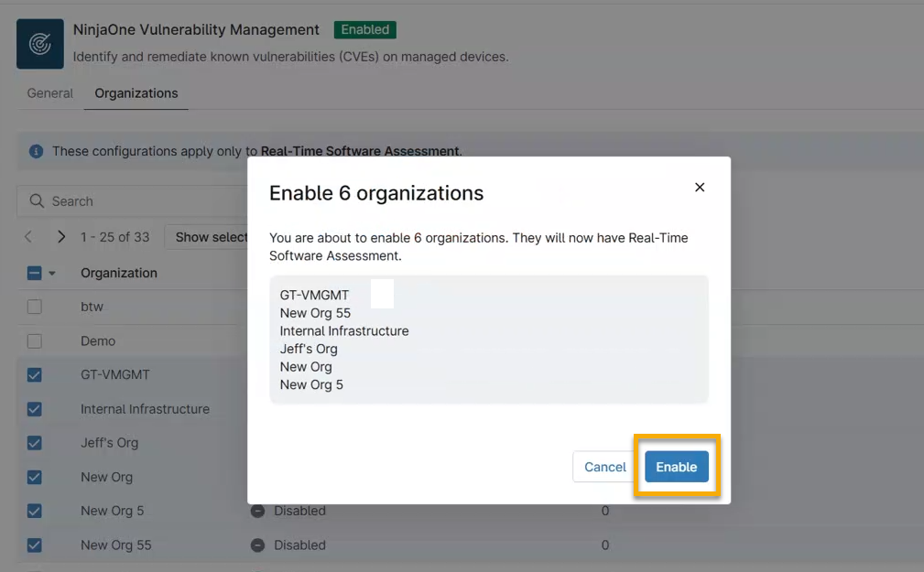The width and height of the screenshot is (924, 572).
Task: Click the 1 - 25 of 33 page count
Action: click(x=114, y=237)
